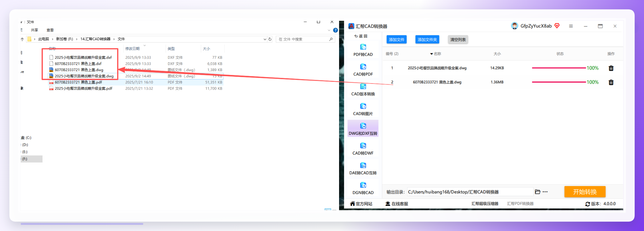Click the 添加文件夹 button
This screenshot has height=231, width=644.
click(427, 40)
